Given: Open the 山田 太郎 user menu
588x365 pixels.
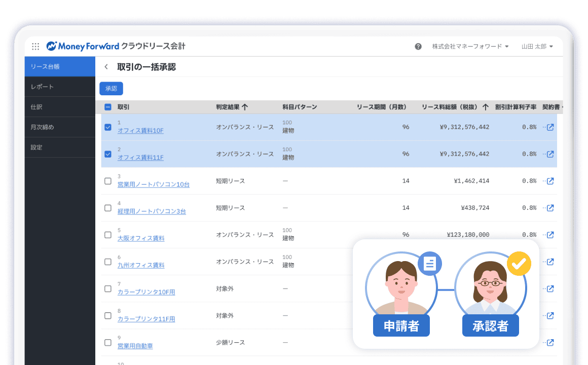Looking at the screenshot, I should 537,47.
